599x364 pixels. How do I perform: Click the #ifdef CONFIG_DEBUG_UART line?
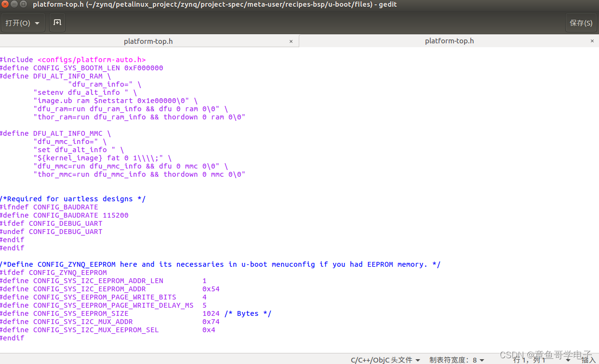tap(51, 223)
